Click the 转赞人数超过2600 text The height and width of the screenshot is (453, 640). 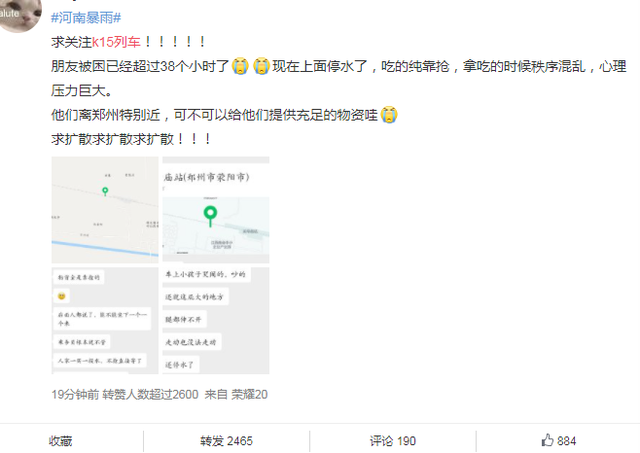pos(150,394)
